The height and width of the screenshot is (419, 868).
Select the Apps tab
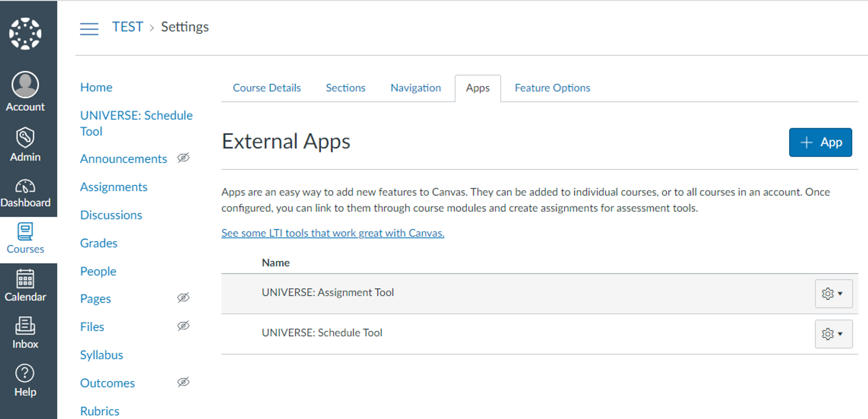tap(478, 88)
